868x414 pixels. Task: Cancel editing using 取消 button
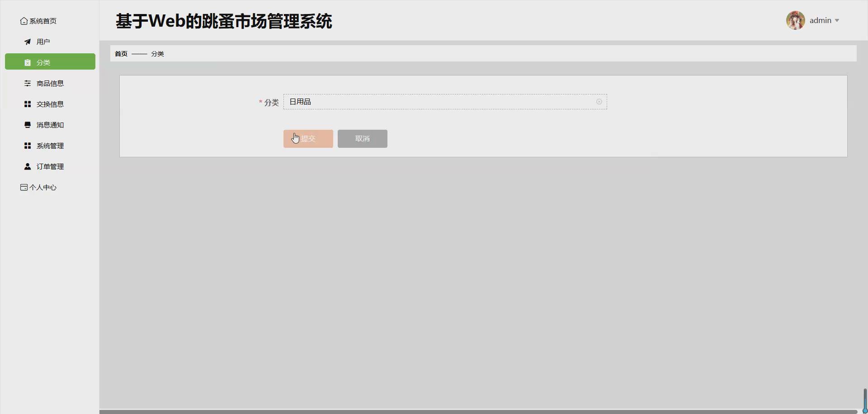tap(362, 138)
